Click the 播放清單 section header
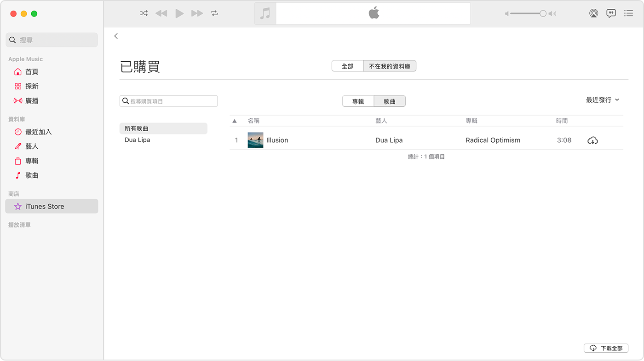Viewport: 644px width, 361px height. [19, 225]
